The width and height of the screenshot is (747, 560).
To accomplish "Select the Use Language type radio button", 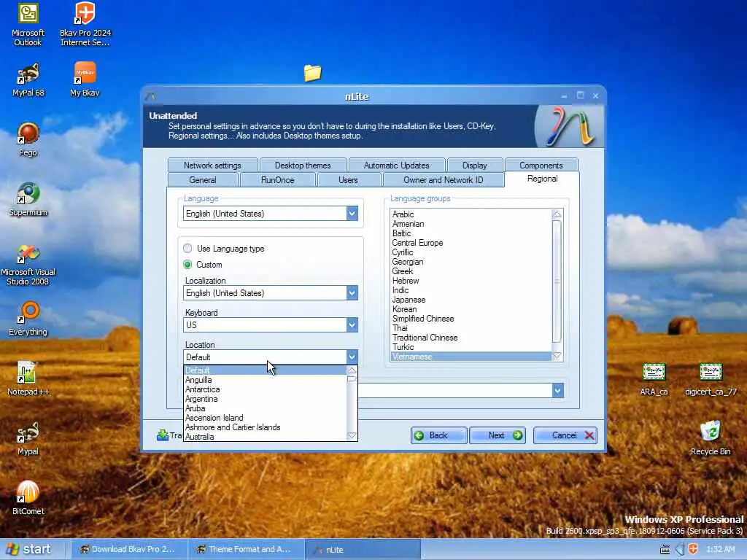I will 187,249.
